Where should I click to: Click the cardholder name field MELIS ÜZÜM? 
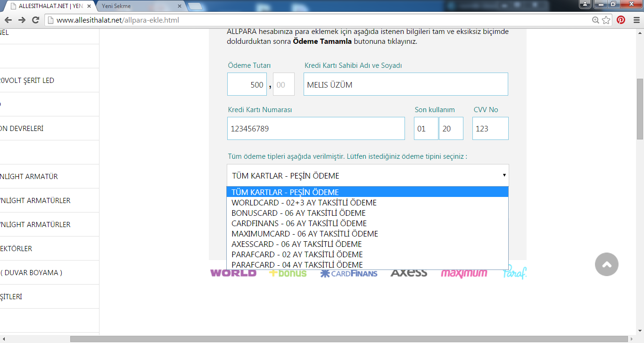pyautogui.click(x=405, y=85)
